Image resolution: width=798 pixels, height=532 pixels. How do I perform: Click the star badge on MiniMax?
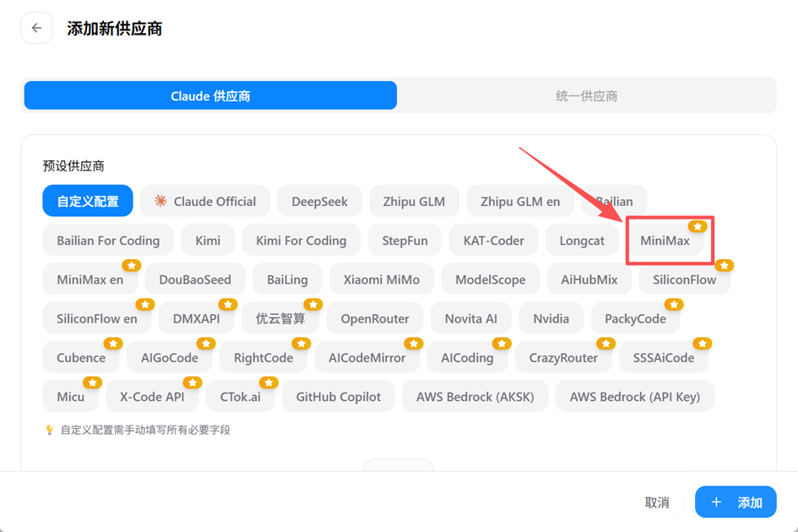(698, 226)
